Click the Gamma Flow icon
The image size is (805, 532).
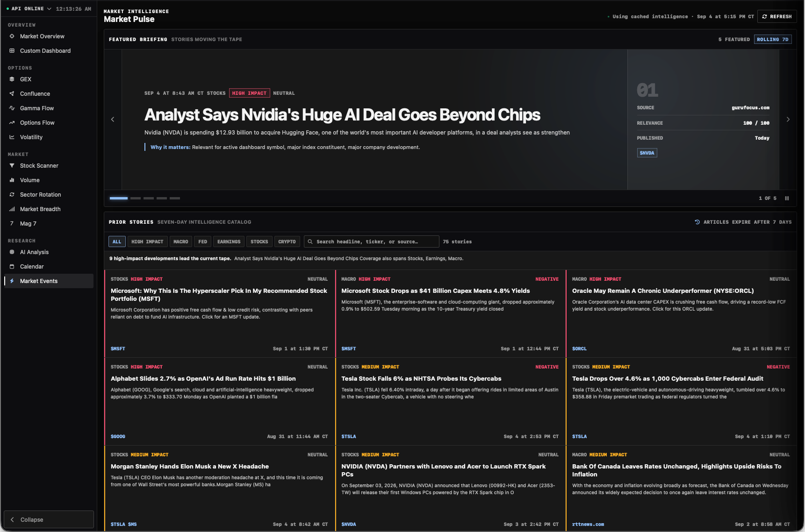(12, 108)
